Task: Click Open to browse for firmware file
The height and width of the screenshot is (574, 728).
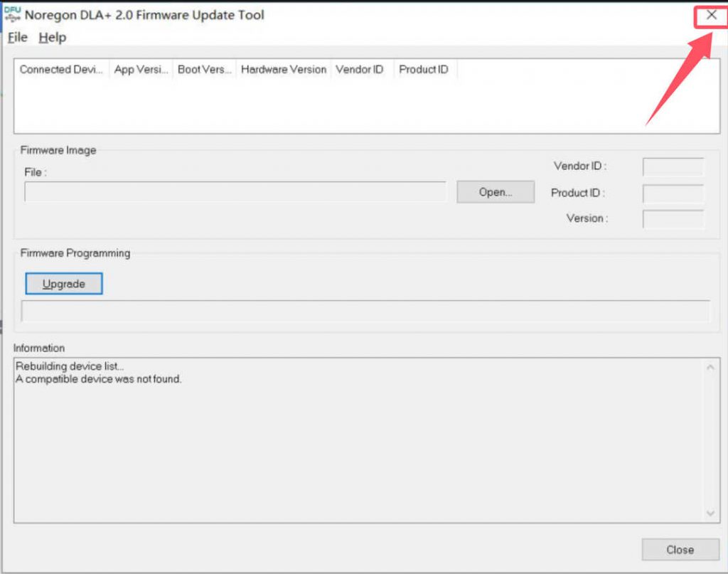Action: coord(495,191)
